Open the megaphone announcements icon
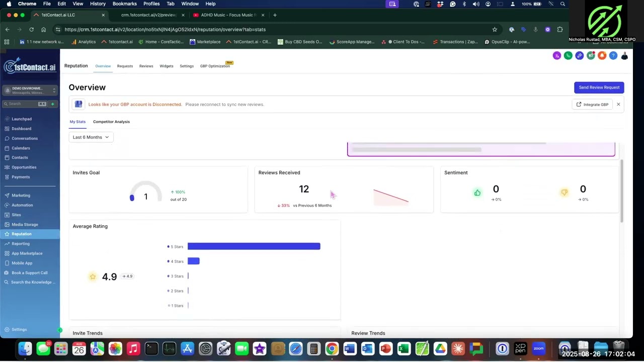644x362 pixels. (591, 56)
